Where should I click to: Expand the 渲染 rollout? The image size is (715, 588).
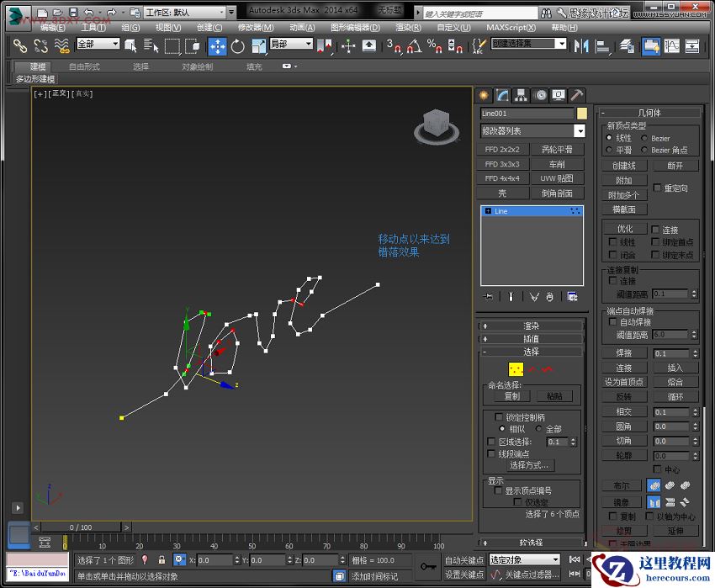tap(531, 326)
